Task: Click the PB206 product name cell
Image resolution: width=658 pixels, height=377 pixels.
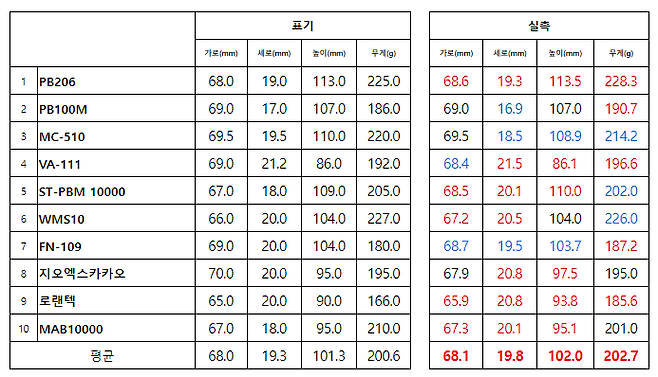Action: pyautogui.click(x=116, y=81)
